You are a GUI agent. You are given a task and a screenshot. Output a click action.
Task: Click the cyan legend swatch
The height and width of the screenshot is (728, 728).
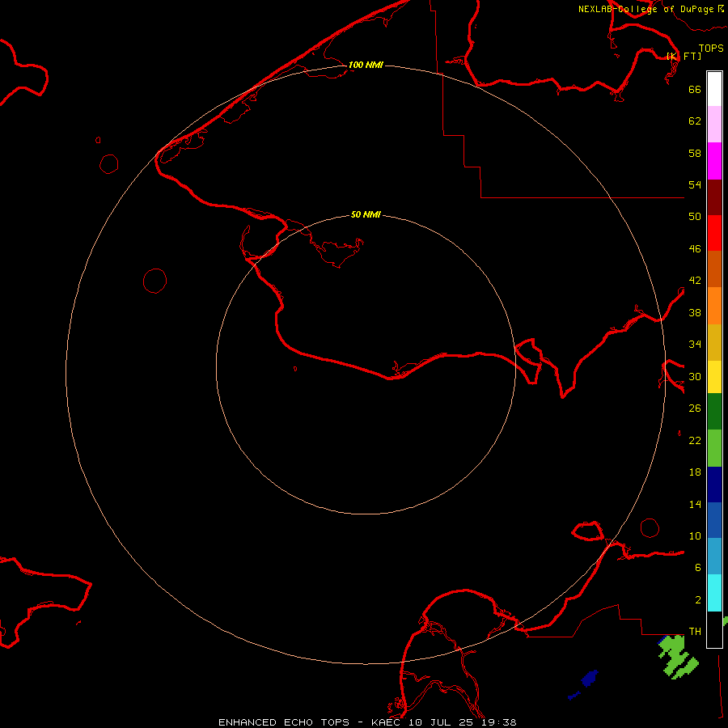pos(714,593)
